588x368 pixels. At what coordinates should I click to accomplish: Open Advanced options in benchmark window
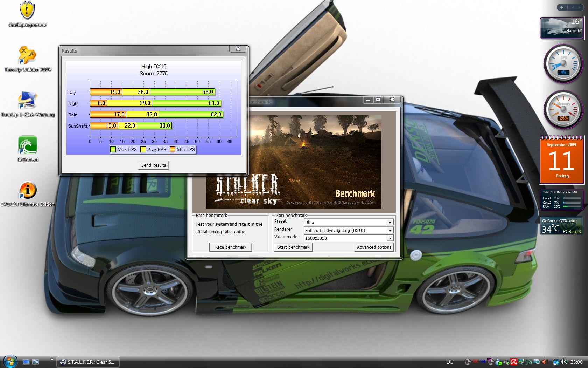pyautogui.click(x=374, y=247)
